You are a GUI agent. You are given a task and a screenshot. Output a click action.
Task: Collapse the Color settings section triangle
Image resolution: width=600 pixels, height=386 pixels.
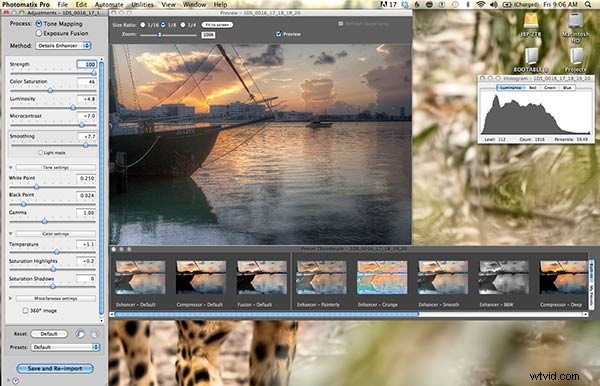point(11,233)
